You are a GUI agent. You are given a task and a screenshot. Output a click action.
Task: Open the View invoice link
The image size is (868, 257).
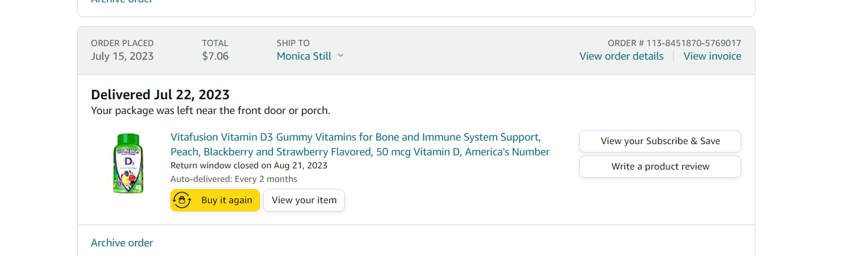pyautogui.click(x=712, y=56)
